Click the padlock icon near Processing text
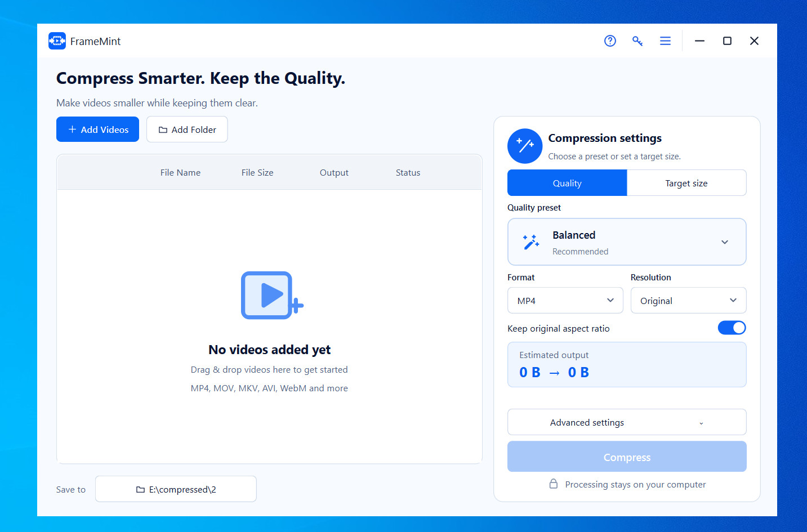Screen dimensions: 807x532 [x=554, y=484]
